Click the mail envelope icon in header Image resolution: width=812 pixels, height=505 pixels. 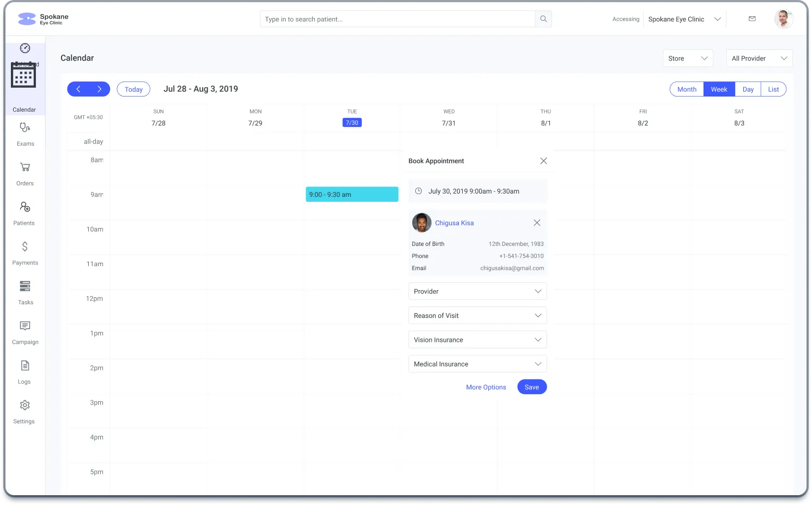pyautogui.click(x=752, y=19)
